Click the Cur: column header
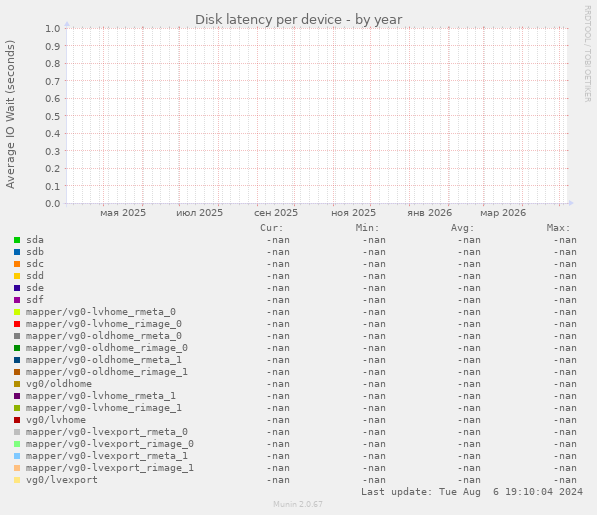 tap(272, 228)
